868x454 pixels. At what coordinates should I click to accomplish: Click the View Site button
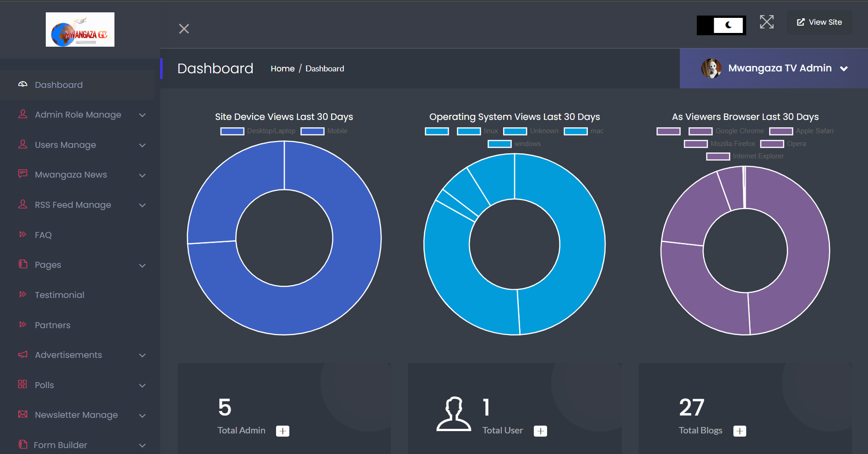[x=819, y=22]
